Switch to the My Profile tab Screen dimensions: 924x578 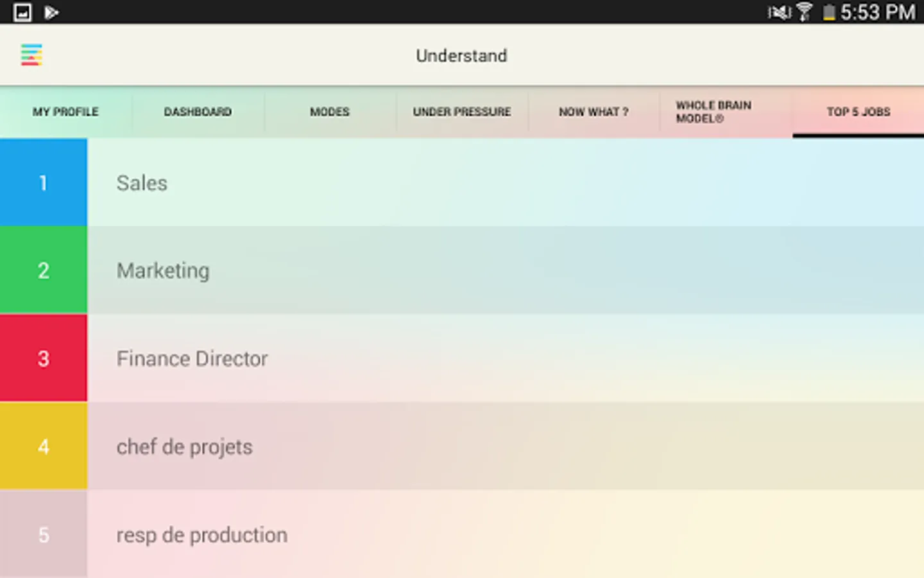(65, 112)
